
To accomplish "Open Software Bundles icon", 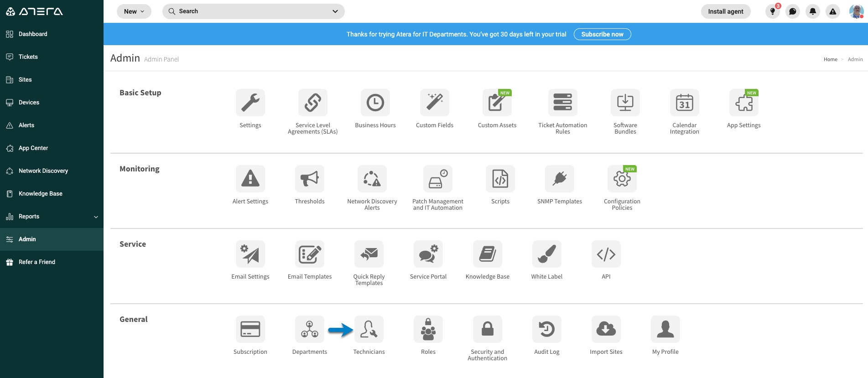I will click(625, 103).
